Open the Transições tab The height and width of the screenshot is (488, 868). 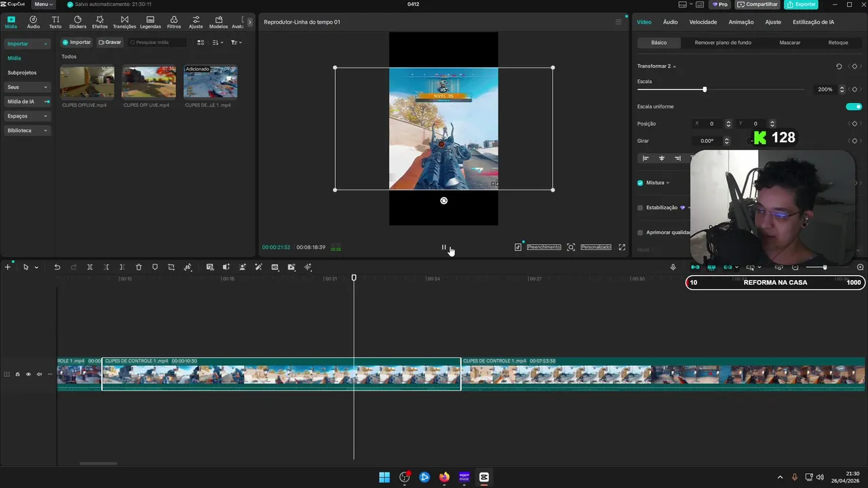pos(124,22)
